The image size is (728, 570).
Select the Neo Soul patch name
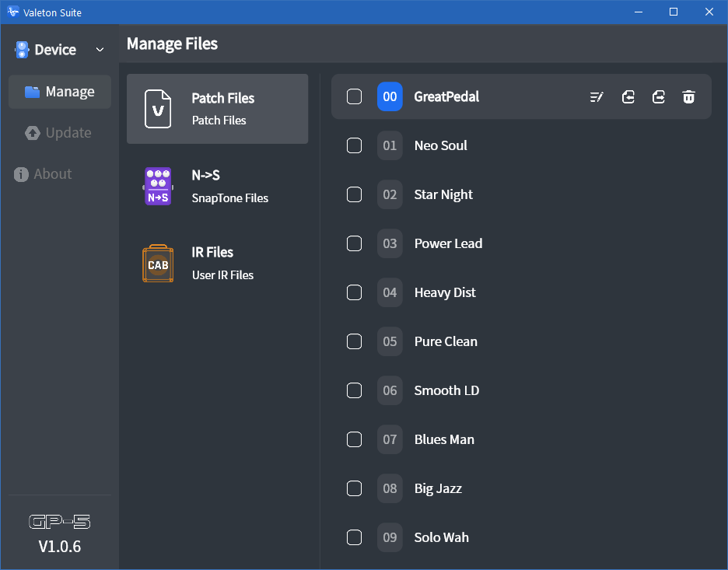pos(440,145)
